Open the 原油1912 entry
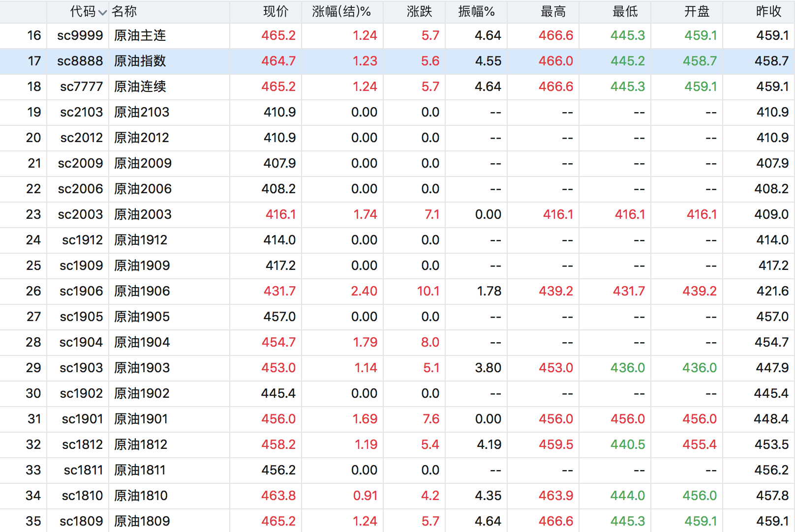Image resolution: width=795 pixels, height=532 pixels. point(141,240)
